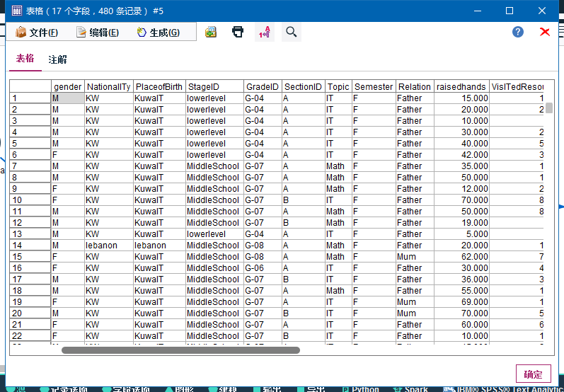The image size is (564, 392).
Task: Click the gender column header
Action: click(68, 86)
